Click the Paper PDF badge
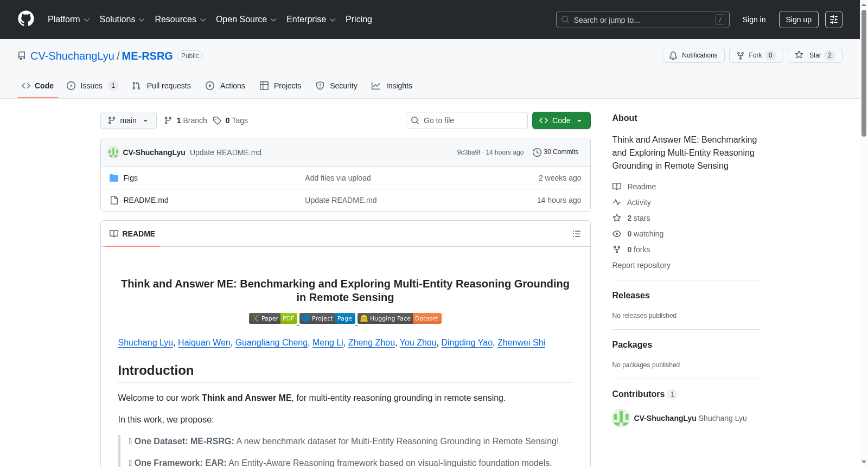The height and width of the screenshot is (467, 868). tap(273, 318)
